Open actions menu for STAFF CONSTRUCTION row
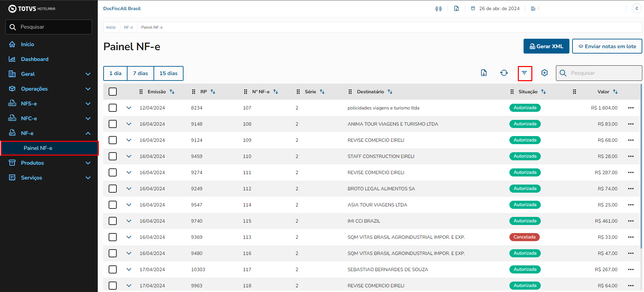Image resolution: width=644 pixels, height=292 pixels. (631, 157)
